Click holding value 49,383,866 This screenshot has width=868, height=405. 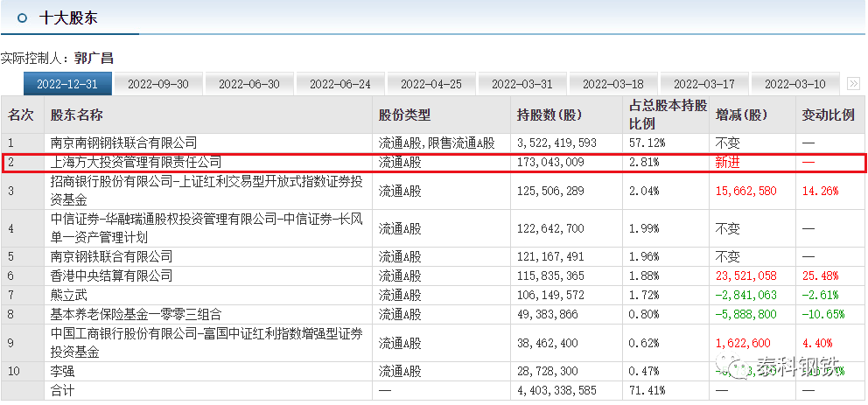click(547, 314)
